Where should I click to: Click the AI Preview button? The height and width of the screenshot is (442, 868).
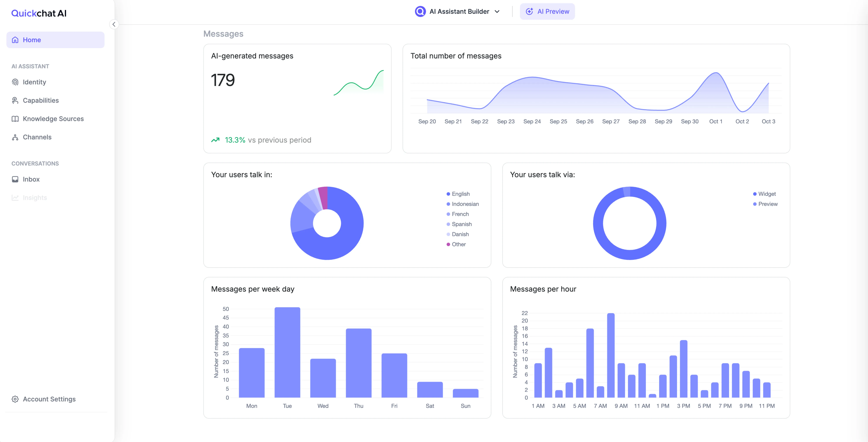point(547,11)
